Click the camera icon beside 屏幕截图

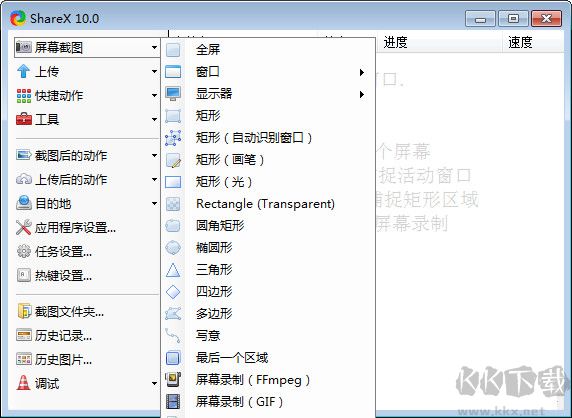click(x=24, y=47)
